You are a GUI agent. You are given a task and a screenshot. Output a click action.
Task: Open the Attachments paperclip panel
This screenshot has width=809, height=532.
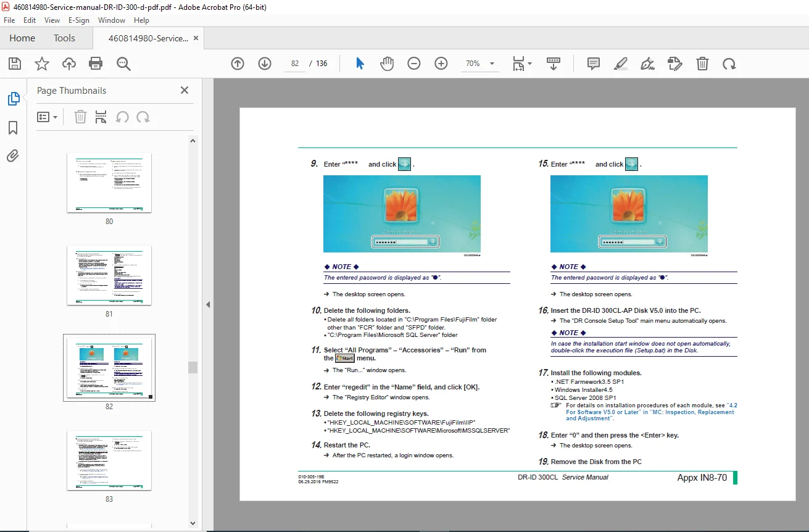point(13,156)
